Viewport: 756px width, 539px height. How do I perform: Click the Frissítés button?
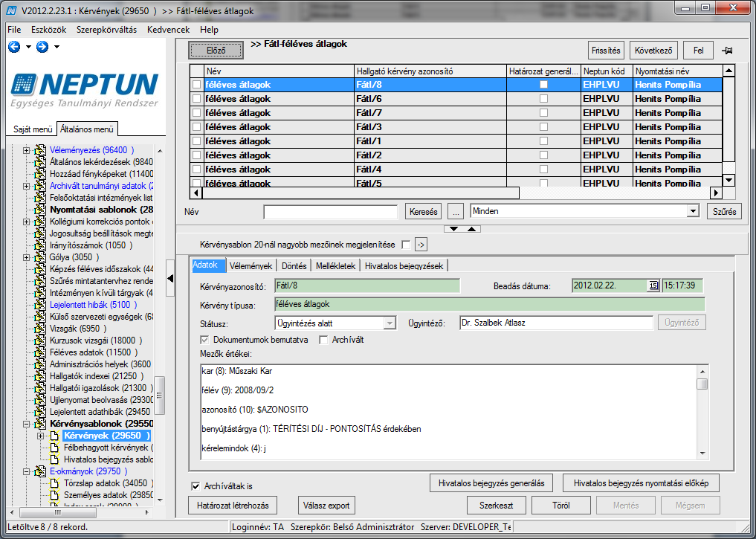tap(606, 50)
